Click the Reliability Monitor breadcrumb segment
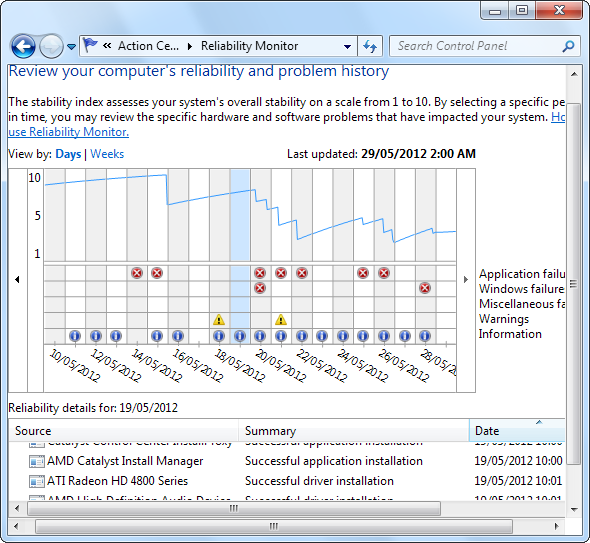 (x=249, y=46)
